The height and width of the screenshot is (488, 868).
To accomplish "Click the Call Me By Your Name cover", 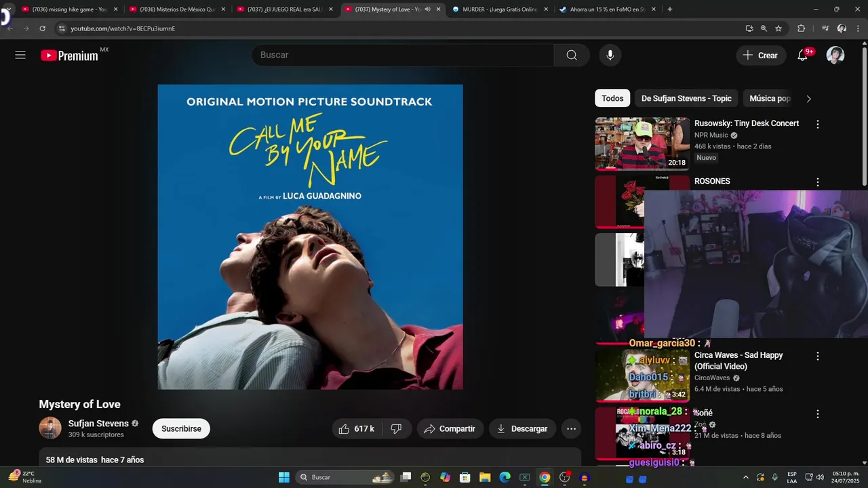I will [311, 237].
